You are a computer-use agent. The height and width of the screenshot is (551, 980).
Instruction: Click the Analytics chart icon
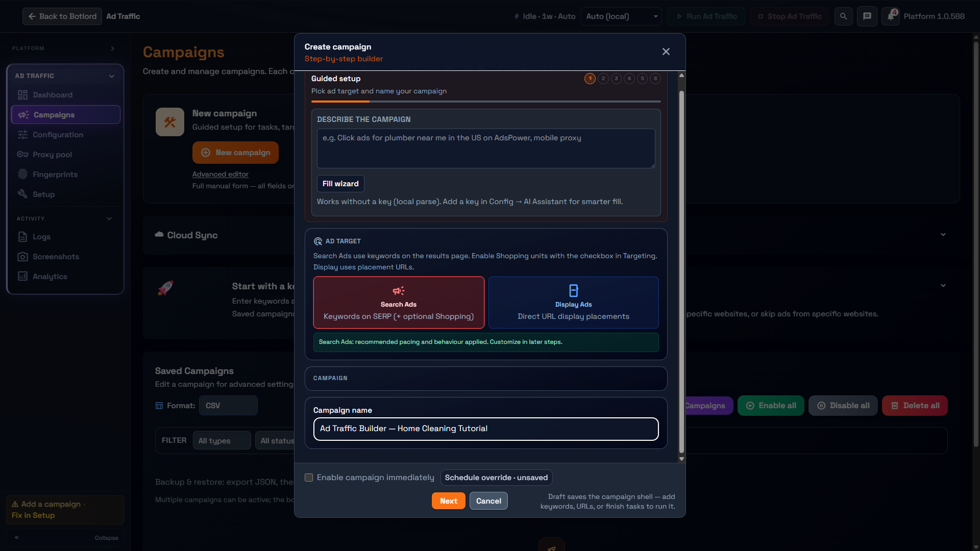pos(22,277)
